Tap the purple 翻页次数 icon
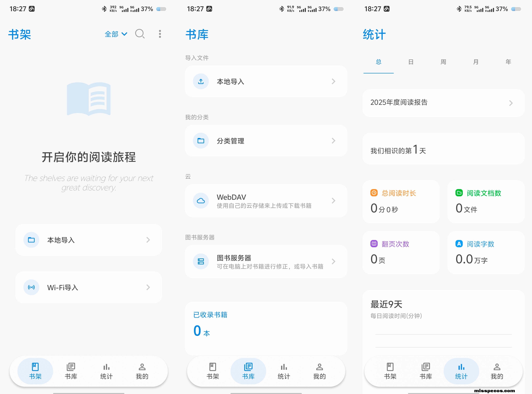 pyautogui.click(x=374, y=244)
